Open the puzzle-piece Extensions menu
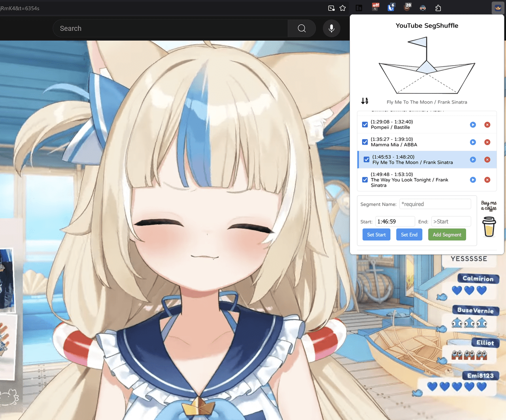506x420 pixels. point(438,8)
